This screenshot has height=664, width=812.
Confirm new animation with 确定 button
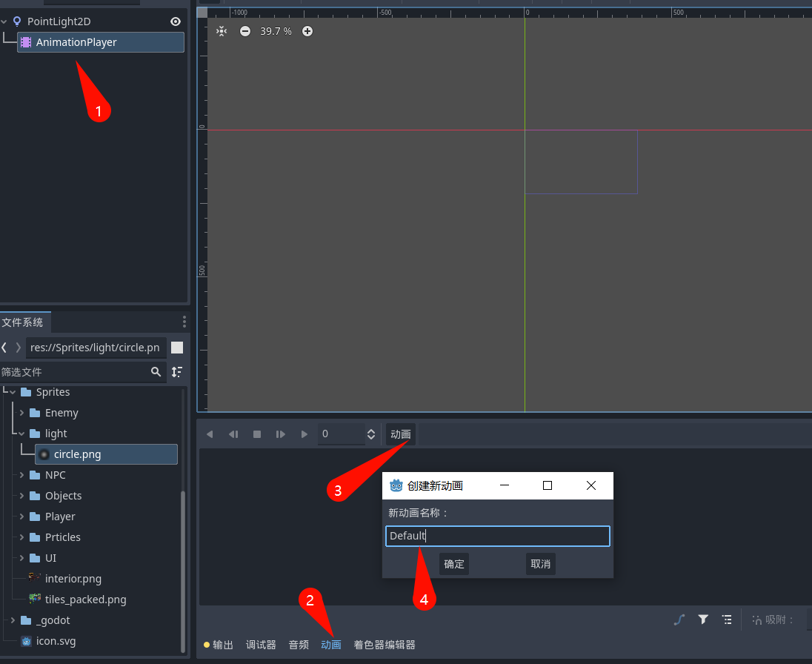coord(454,563)
